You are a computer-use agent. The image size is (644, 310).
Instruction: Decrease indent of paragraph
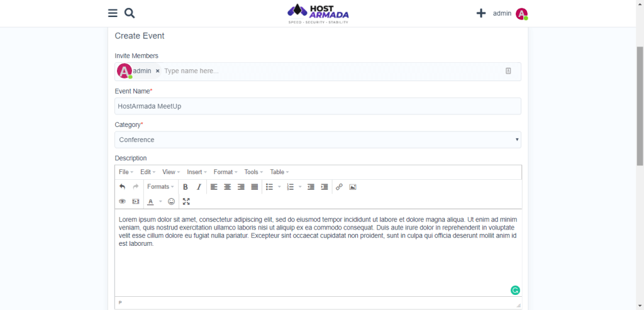click(x=311, y=187)
